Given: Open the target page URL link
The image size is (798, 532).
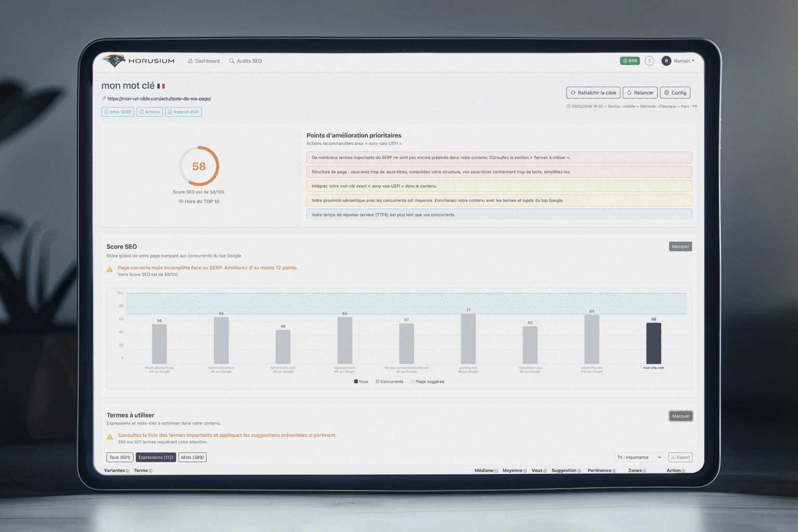Looking at the screenshot, I should pos(159,99).
